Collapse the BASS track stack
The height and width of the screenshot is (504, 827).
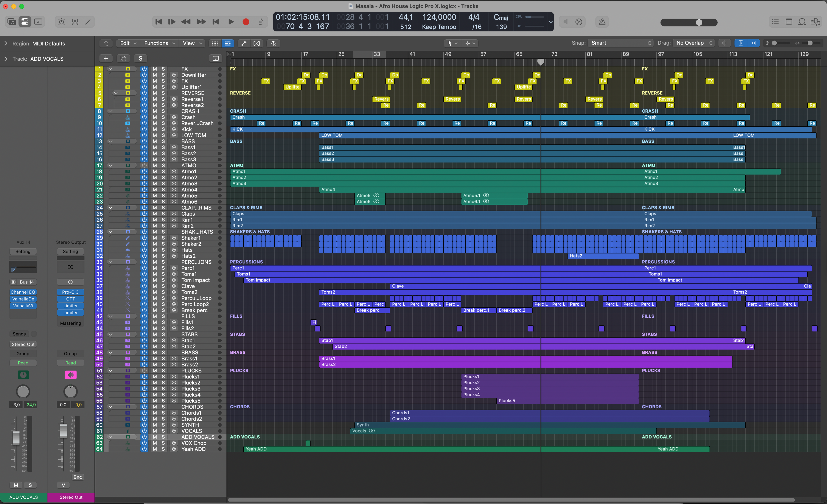pos(110,141)
